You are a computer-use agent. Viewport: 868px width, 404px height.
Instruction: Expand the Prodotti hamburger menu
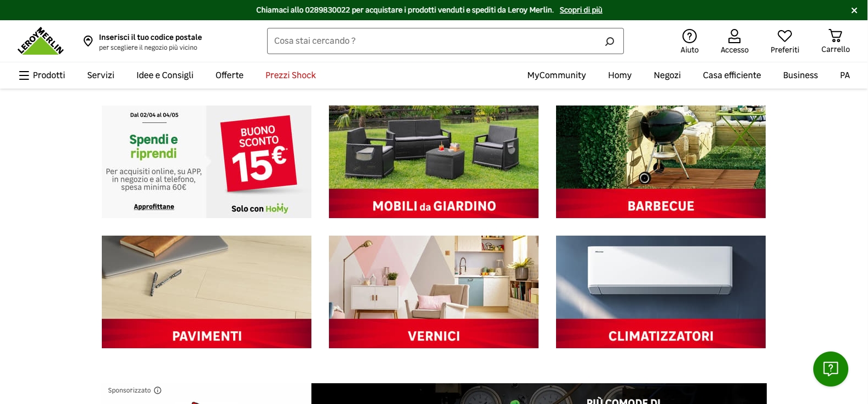point(42,75)
